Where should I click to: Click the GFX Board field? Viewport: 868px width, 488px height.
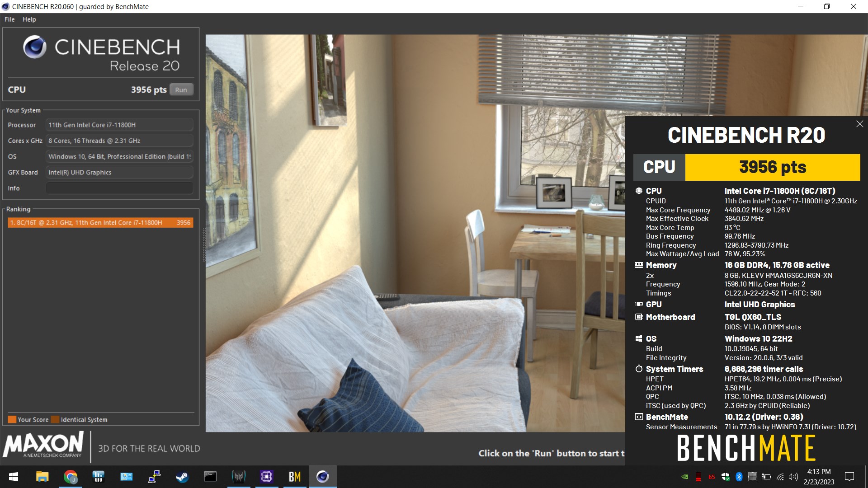[x=119, y=172]
